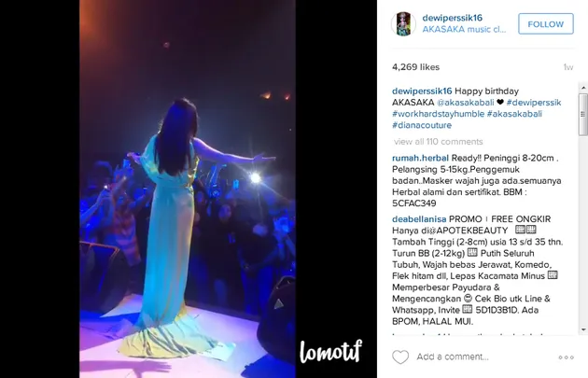Like the post with heart icon
The image size is (588, 378).
[x=400, y=357]
